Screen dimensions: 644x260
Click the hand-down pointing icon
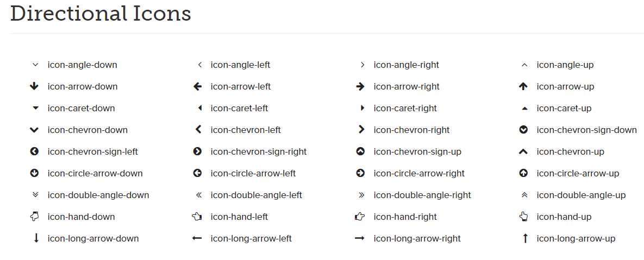[35, 217]
